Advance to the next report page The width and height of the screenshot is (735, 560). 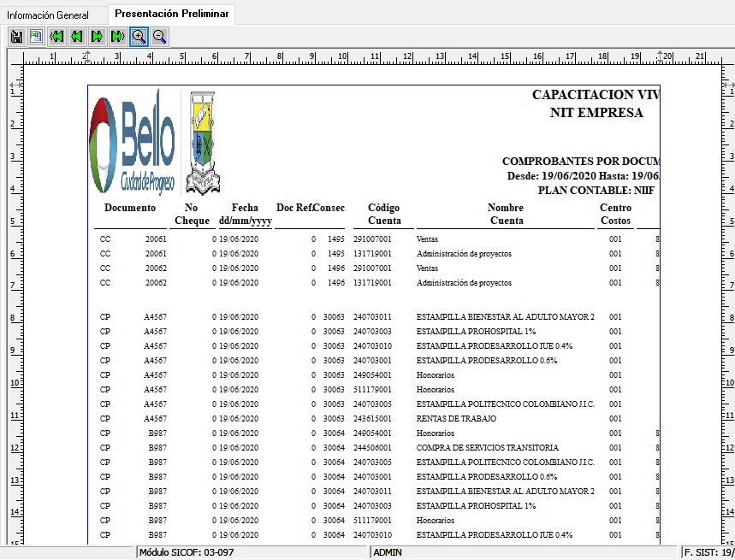[98, 36]
